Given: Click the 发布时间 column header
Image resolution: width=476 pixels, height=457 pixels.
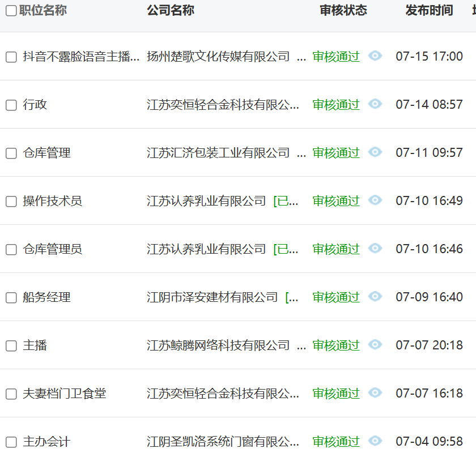Looking at the screenshot, I should click(430, 11).
